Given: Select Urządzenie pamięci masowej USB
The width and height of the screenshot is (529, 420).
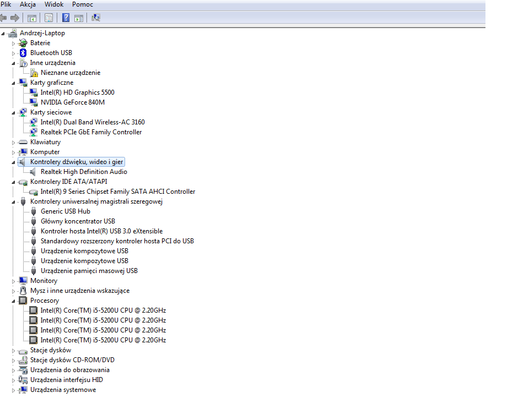Looking at the screenshot, I should [89, 271].
